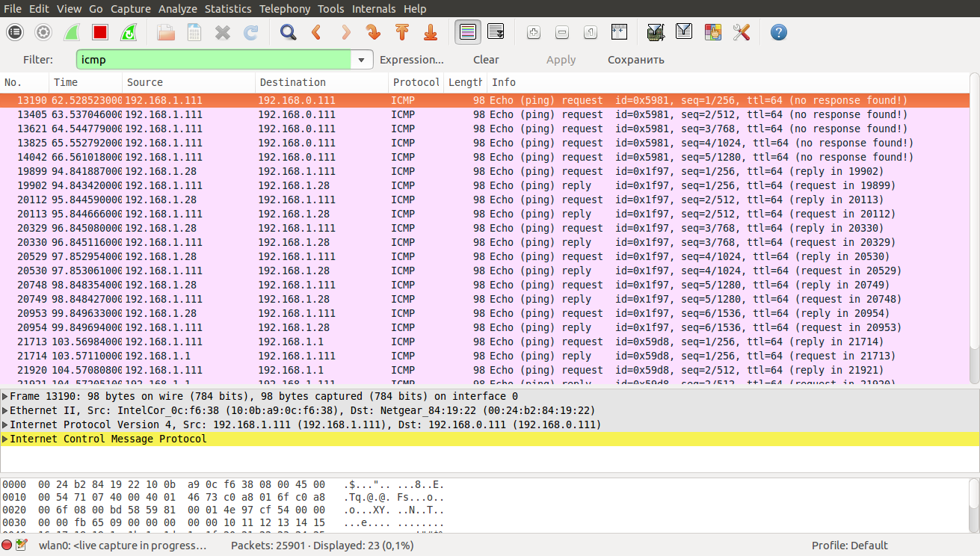Select packet number 13405
The width and height of the screenshot is (980, 556).
(484, 114)
